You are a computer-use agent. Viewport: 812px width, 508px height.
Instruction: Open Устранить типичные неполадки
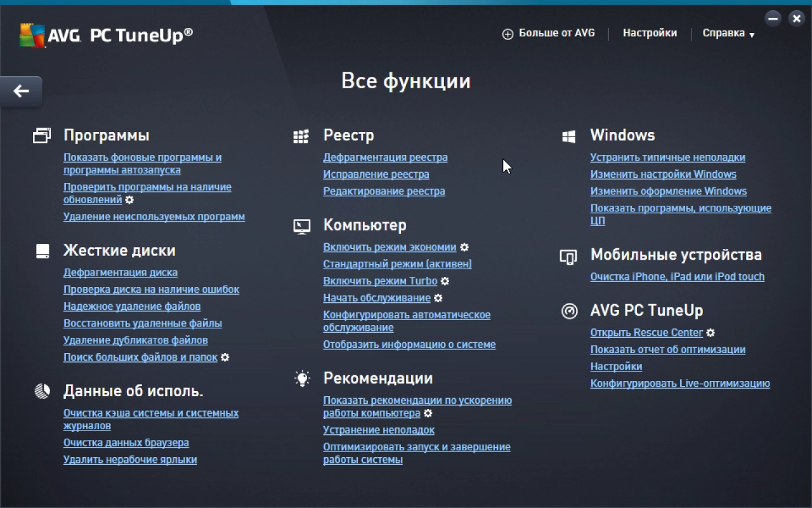pyautogui.click(x=668, y=157)
